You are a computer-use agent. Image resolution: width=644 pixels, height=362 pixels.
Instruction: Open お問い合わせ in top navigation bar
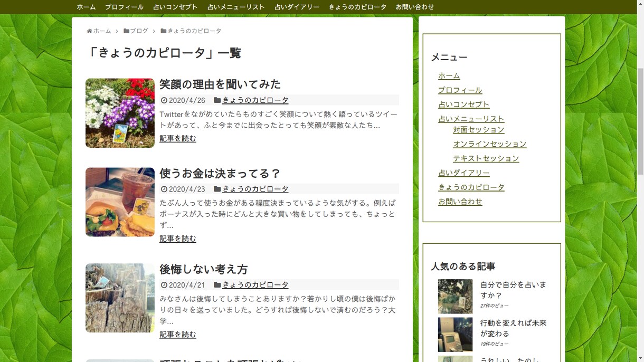tap(415, 7)
